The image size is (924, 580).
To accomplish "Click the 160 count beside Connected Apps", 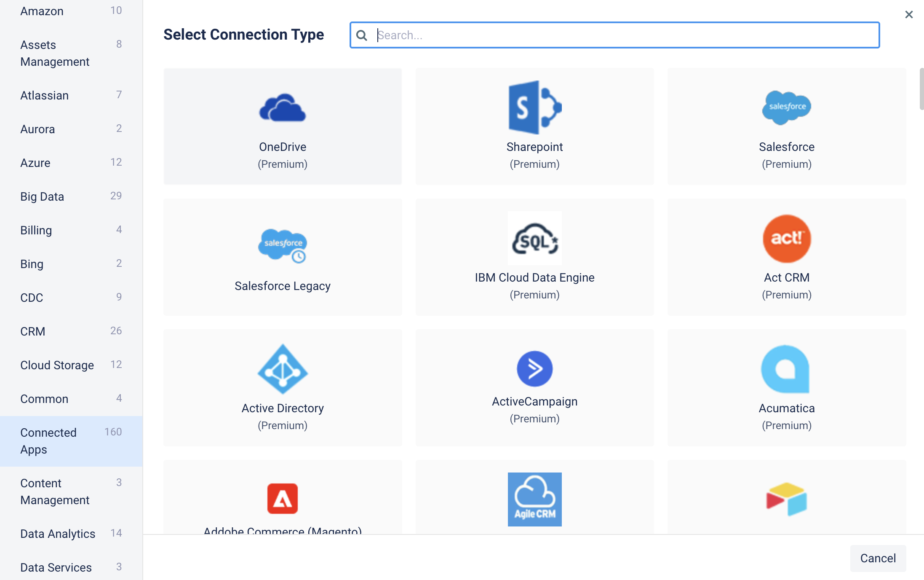I will [113, 432].
